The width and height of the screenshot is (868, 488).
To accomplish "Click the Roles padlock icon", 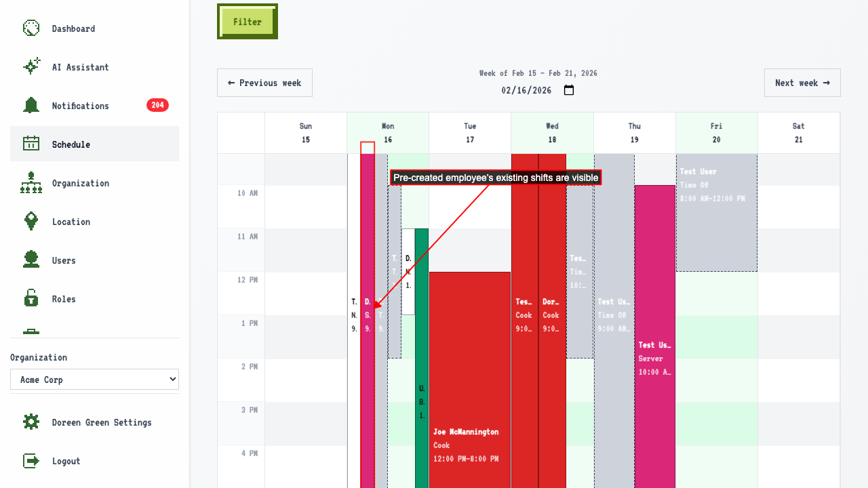I will (x=31, y=299).
